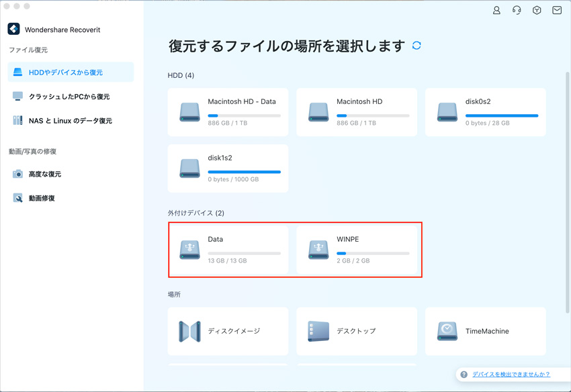This screenshot has width=571, height=392.
Task: Click the camera icon for 高度な復元
Action: point(17,174)
